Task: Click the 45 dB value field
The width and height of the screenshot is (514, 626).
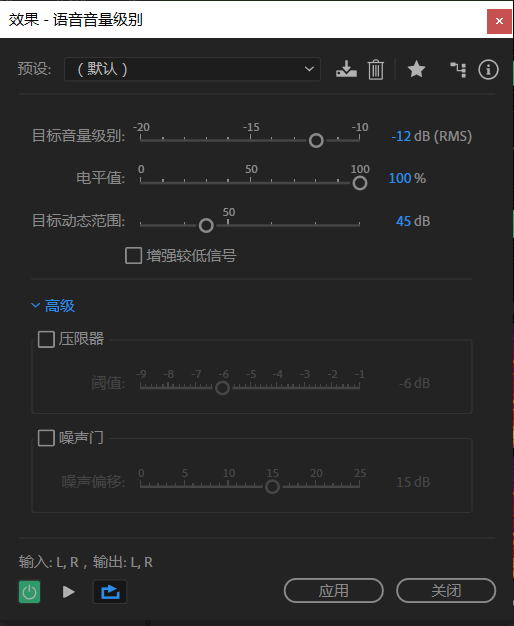Action: click(x=413, y=221)
